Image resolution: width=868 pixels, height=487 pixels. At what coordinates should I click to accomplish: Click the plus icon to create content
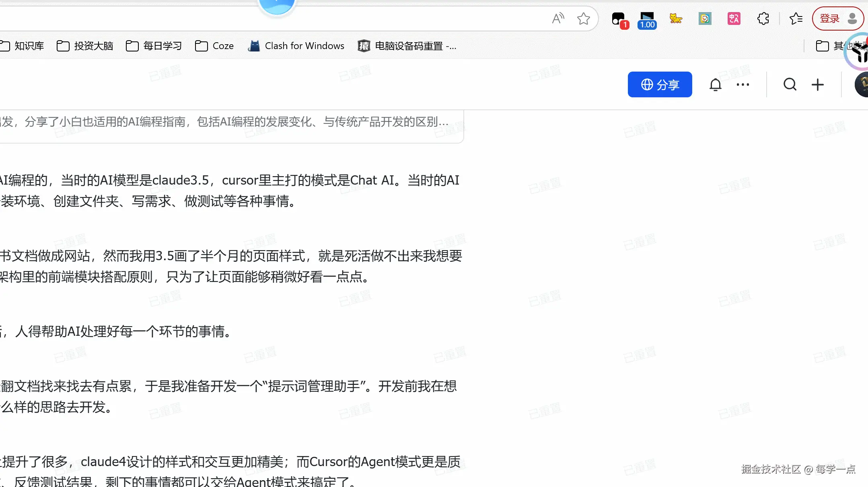point(817,84)
